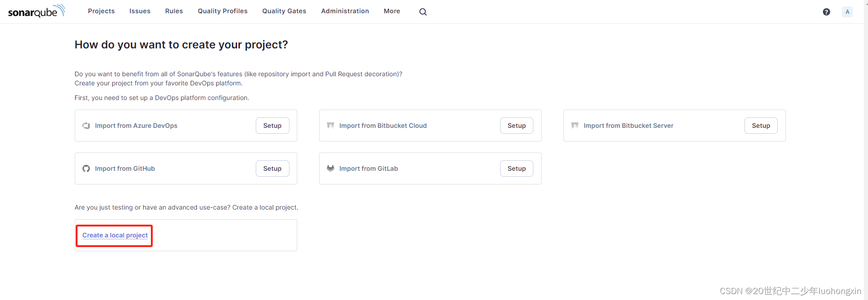Select 'Import from Bitbucket Cloud' text
Viewport: 868px width, 300px height.
click(x=383, y=126)
